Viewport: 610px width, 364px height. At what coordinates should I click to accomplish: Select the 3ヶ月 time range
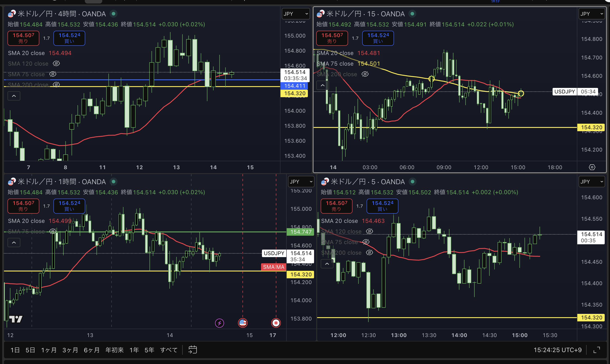tap(70, 350)
